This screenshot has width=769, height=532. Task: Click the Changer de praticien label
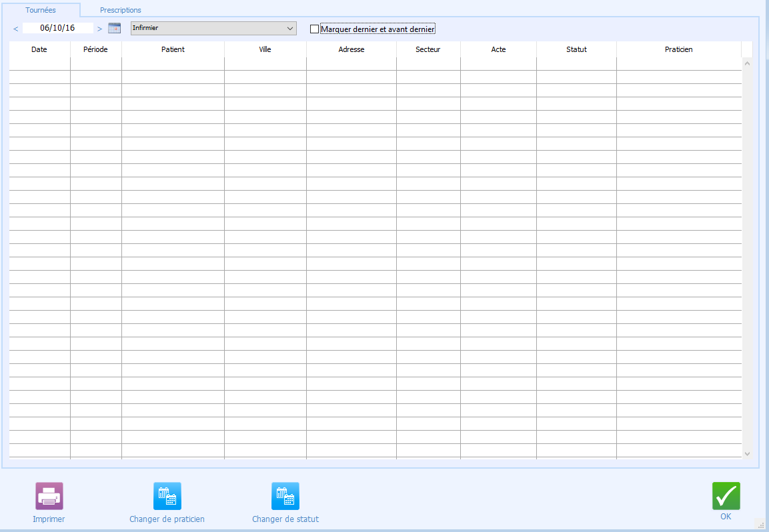click(167, 519)
